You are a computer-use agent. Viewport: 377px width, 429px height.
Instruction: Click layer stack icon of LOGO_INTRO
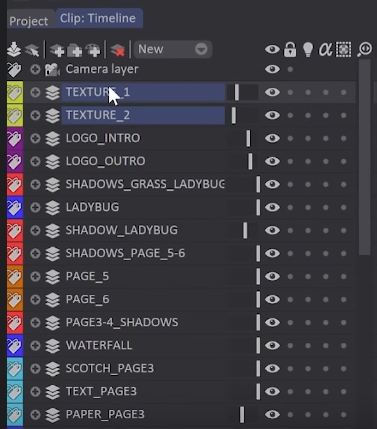tap(52, 138)
